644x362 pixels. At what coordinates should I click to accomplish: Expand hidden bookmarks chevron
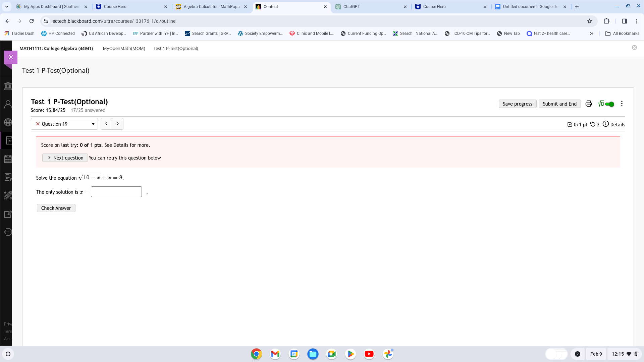pyautogui.click(x=592, y=34)
